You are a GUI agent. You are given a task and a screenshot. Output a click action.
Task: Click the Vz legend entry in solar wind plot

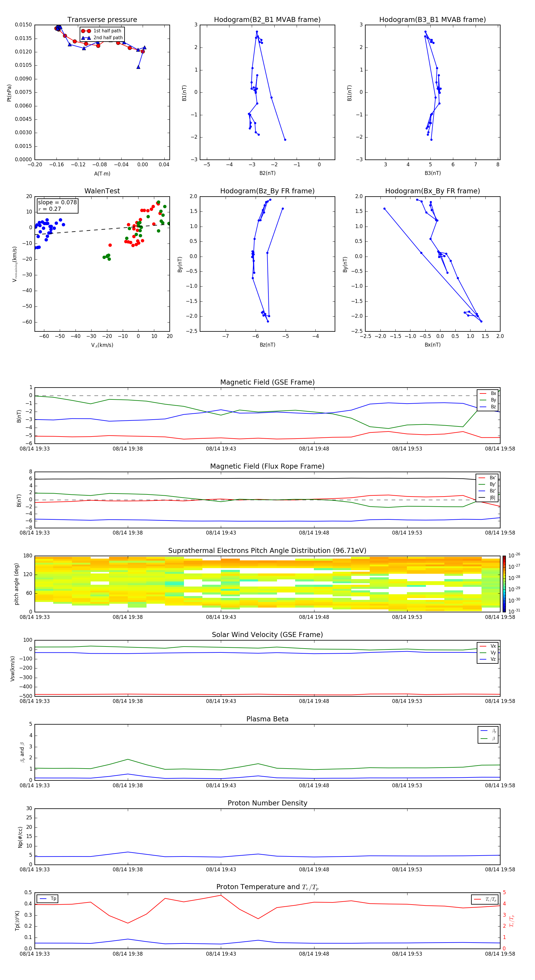488,659
